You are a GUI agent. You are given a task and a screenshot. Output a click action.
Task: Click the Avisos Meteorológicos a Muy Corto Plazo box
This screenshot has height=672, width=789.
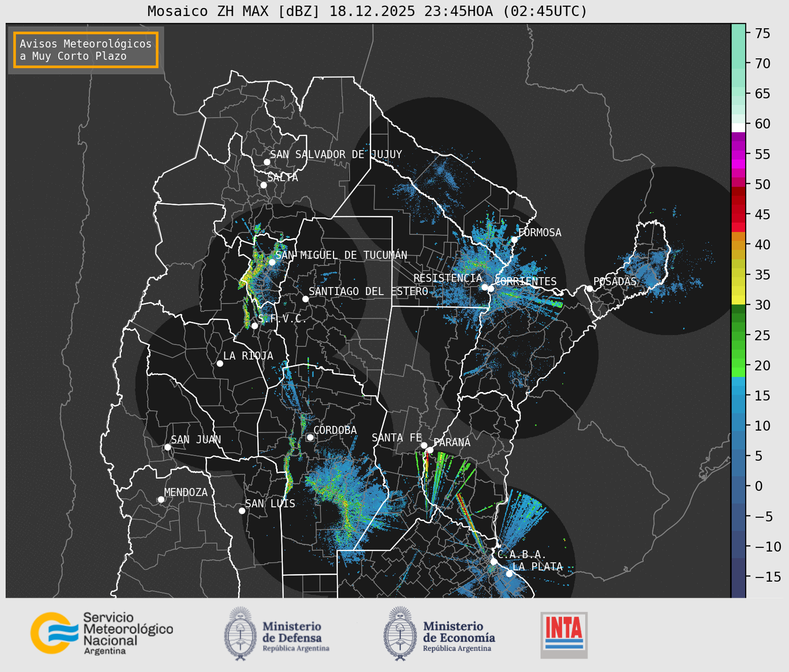tap(86, 50)
